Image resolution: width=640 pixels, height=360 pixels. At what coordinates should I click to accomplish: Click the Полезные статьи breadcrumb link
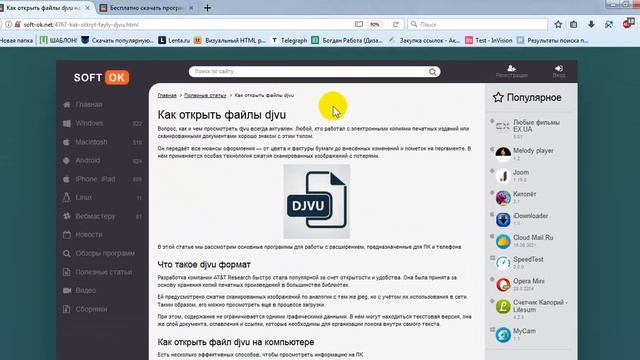point(205,96)
